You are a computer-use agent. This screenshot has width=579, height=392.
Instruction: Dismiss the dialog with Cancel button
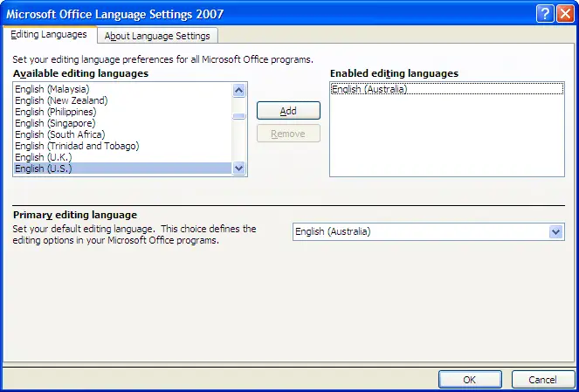click(x=543, y=380)
